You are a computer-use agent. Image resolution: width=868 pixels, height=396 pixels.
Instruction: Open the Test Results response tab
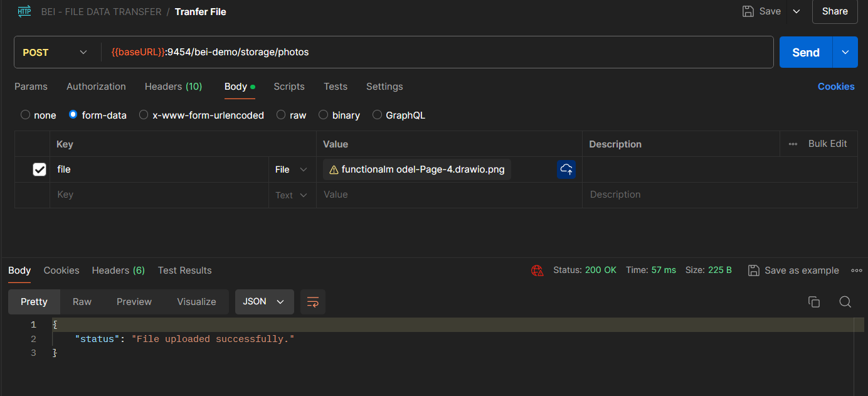pyautogui.click(x=184, y=270)
